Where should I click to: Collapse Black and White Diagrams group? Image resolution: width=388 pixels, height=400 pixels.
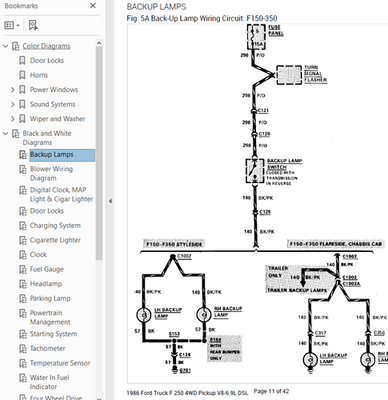click(5, 133)
